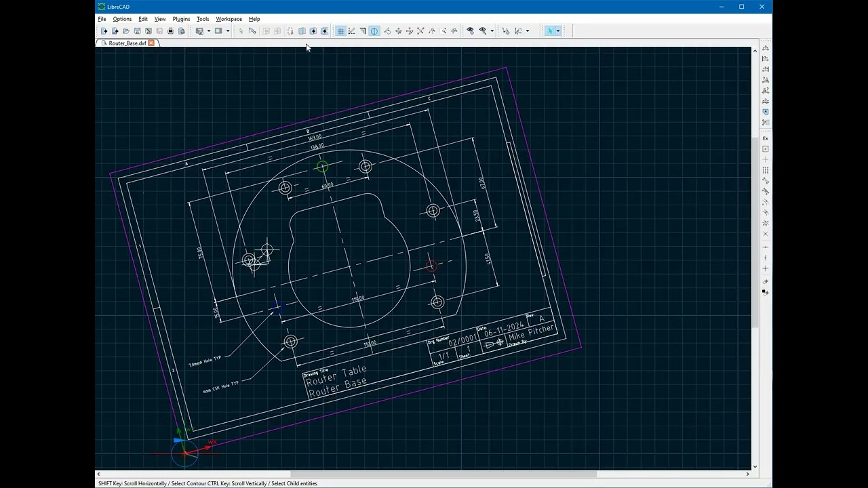
Task: Open the Options menu
Action: click(122, 19)
